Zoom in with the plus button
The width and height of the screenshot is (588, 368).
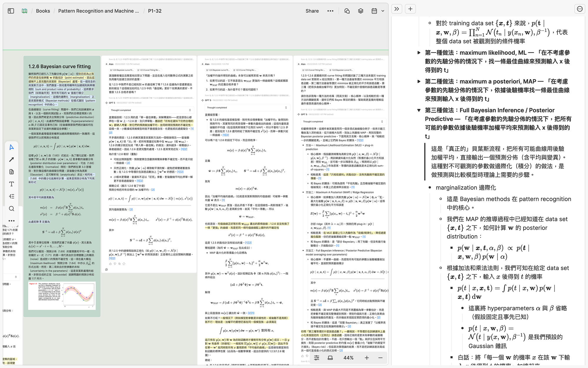coord(367,358)
